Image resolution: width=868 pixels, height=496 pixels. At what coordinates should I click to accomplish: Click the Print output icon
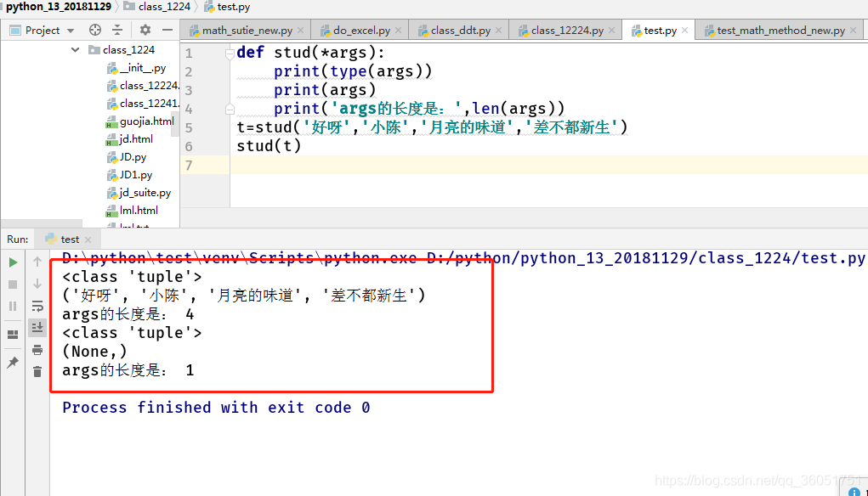click(x=37, y=349)
